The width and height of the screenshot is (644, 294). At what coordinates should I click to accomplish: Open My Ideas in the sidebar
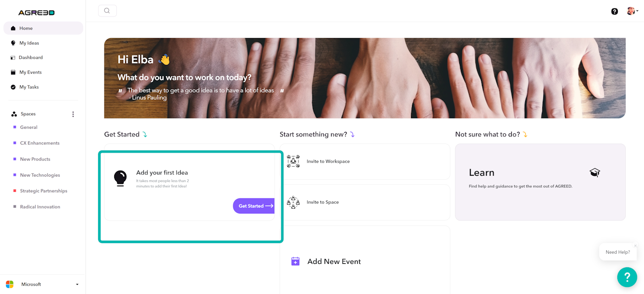coord(29,43)
